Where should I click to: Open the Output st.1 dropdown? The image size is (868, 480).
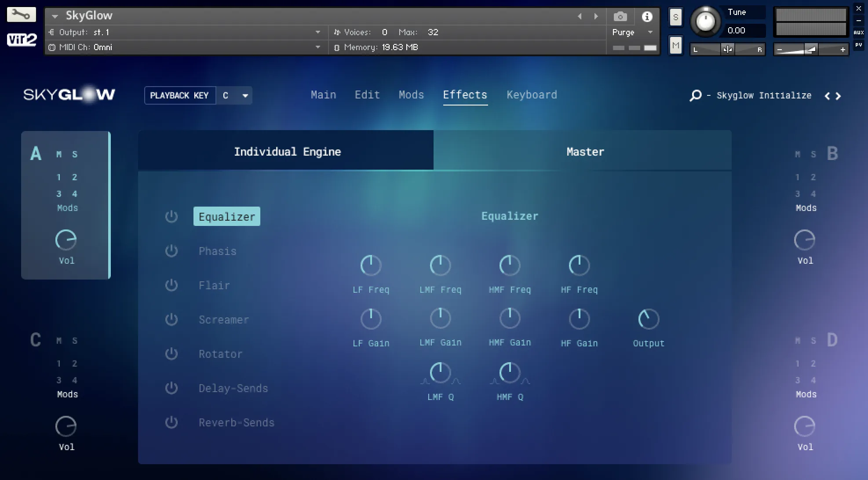[x=317, y=32]
